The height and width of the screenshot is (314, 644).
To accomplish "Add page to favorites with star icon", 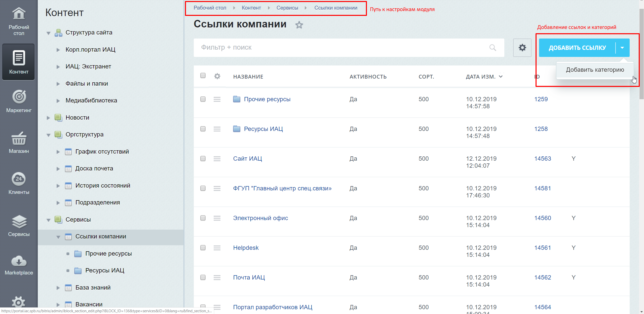I will click(x=299, y=25).
